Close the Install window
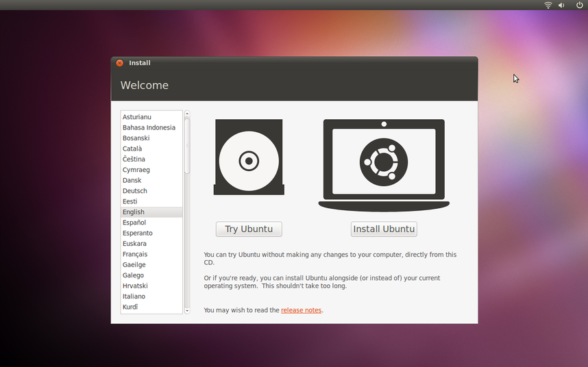 [120, 63]
